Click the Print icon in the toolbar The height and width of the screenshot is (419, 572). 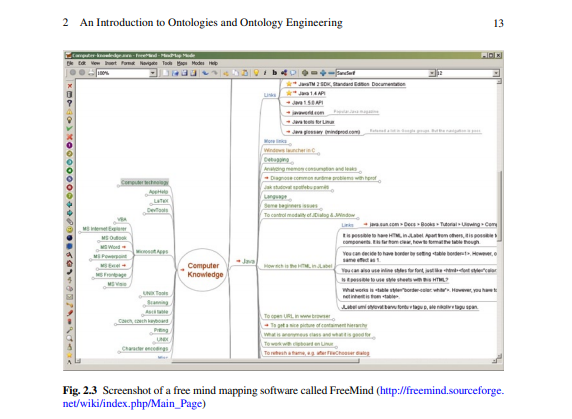(91, 73)
